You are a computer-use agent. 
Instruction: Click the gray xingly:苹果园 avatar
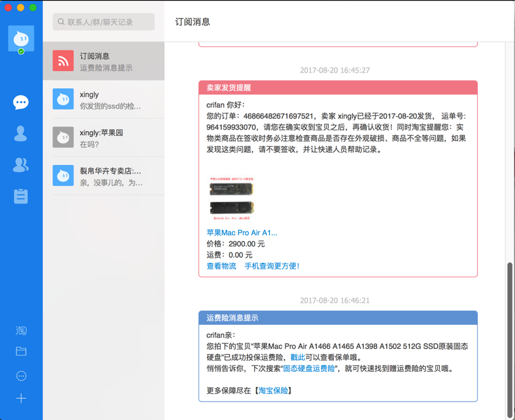click(x=63, y=137)
